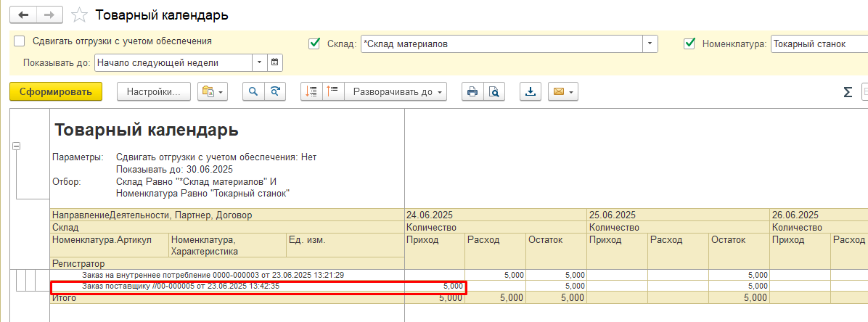
Task: Go back with the left arrow
Action: click(x=23, y=15)
